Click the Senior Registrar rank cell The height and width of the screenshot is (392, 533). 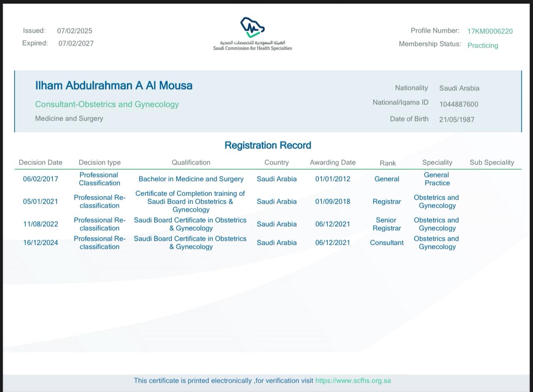387,224
